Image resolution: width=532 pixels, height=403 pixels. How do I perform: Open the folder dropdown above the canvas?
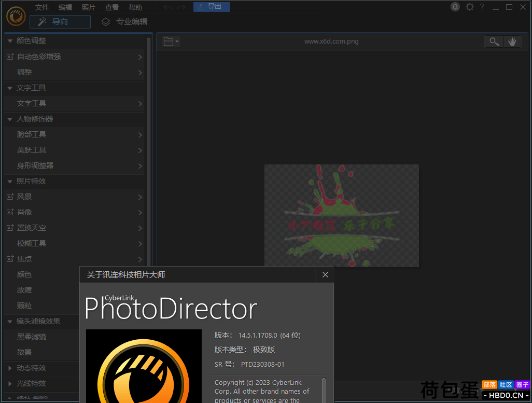[x=171, y=42]
